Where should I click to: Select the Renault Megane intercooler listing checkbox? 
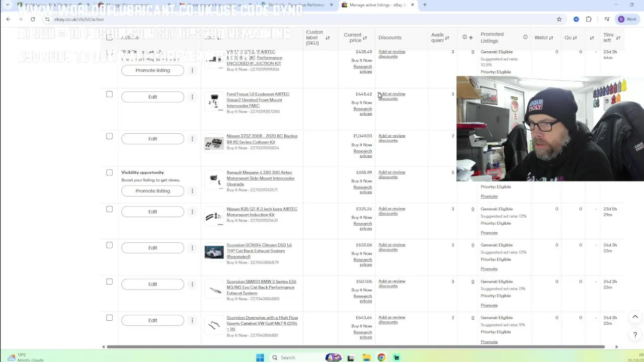tap(109, 172)
